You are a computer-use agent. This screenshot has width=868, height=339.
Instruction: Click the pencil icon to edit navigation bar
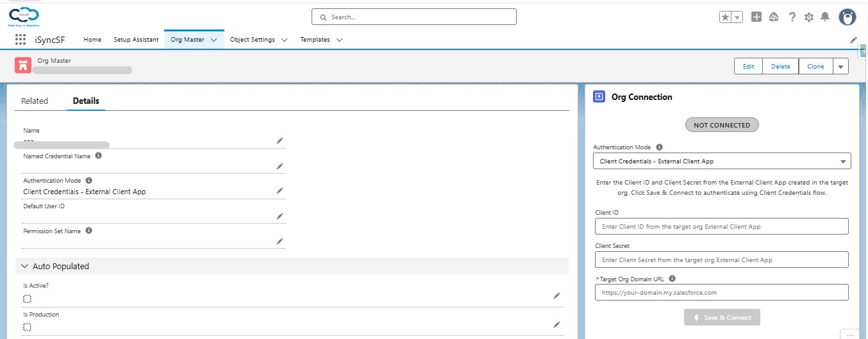pos(854,40)
